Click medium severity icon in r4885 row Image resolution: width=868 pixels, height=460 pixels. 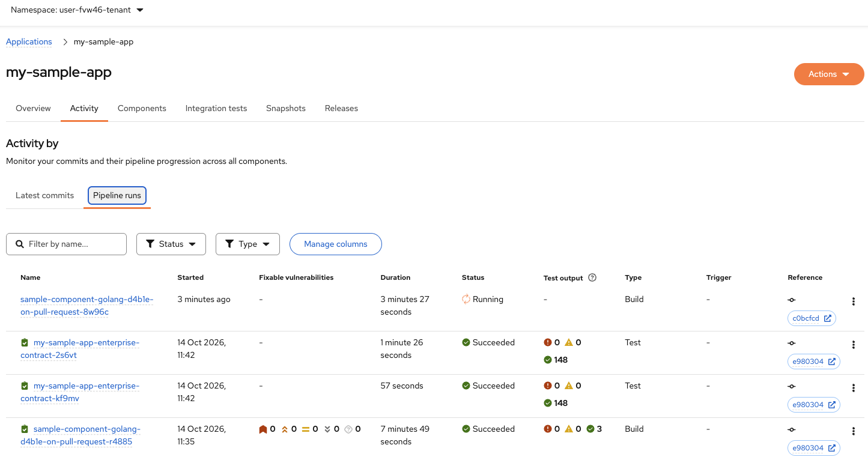click(306, 429)
